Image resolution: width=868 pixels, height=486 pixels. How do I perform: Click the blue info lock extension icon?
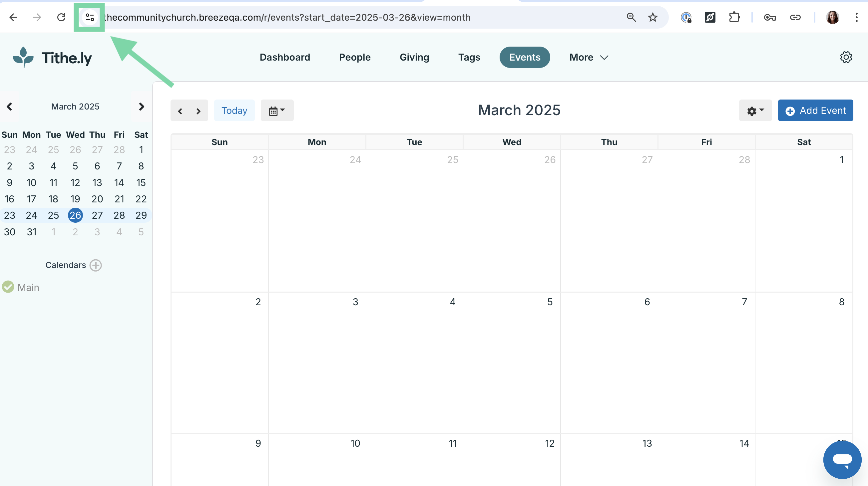[x=686, y=17]
